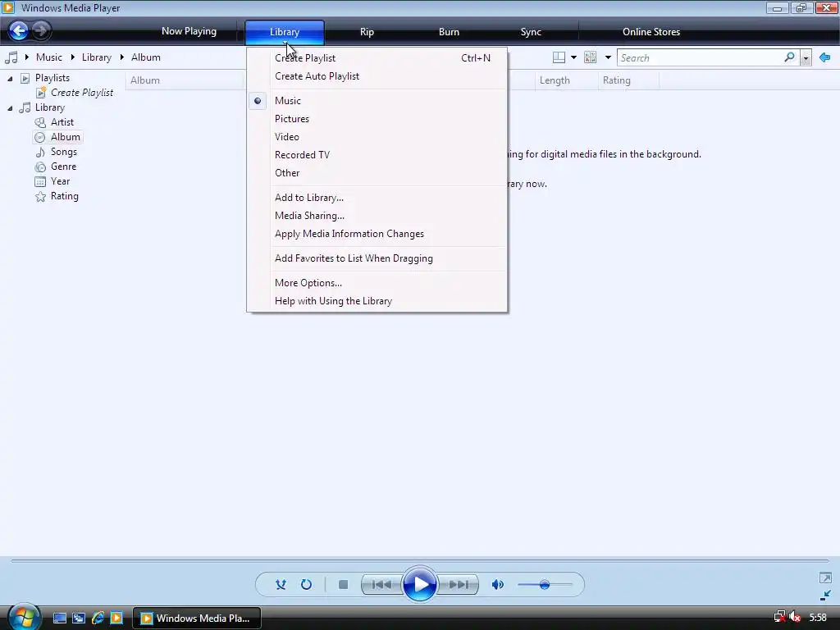Click the Library music note icon in tree

point(25,107)
